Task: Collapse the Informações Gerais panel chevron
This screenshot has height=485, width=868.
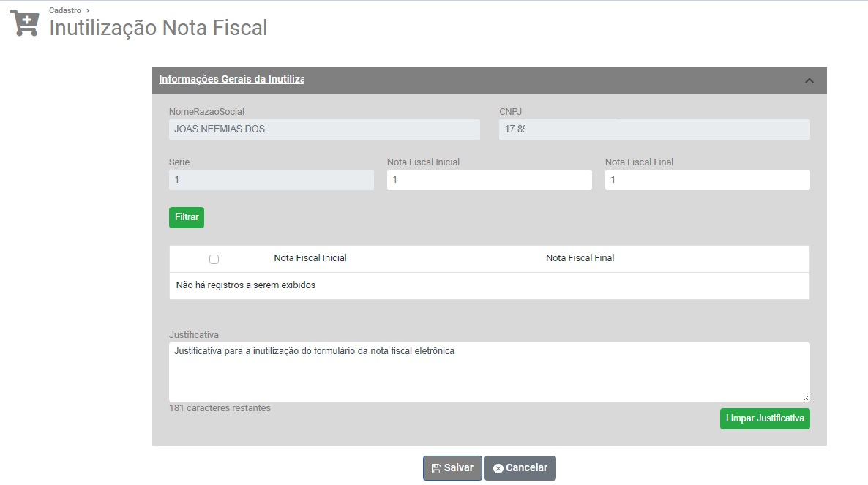Action: 809,80
